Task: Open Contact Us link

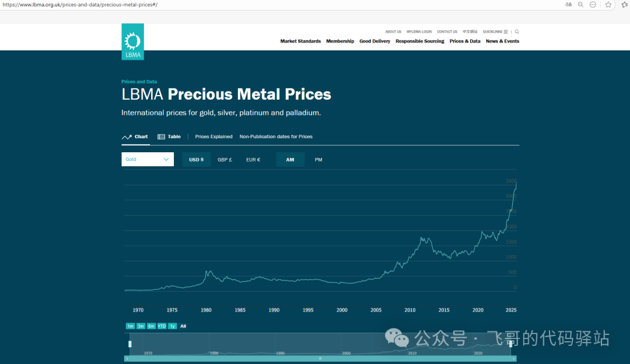Action: [x=447, y=32]
